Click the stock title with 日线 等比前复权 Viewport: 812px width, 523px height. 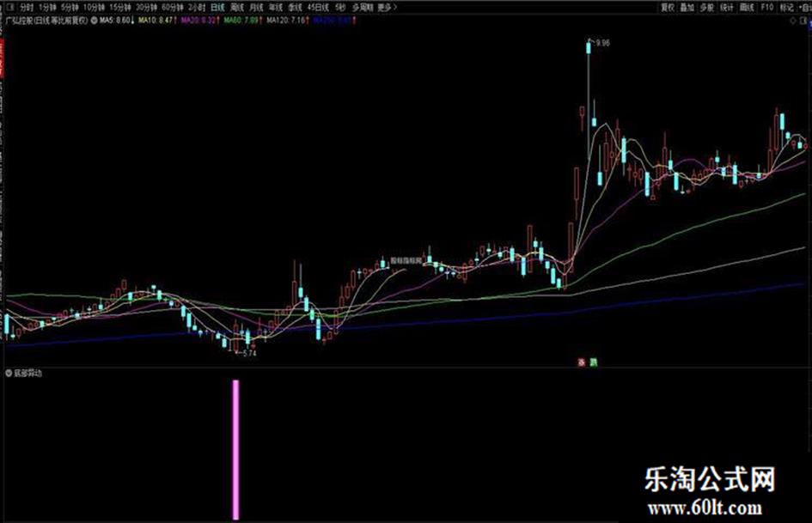coord(46,21)
